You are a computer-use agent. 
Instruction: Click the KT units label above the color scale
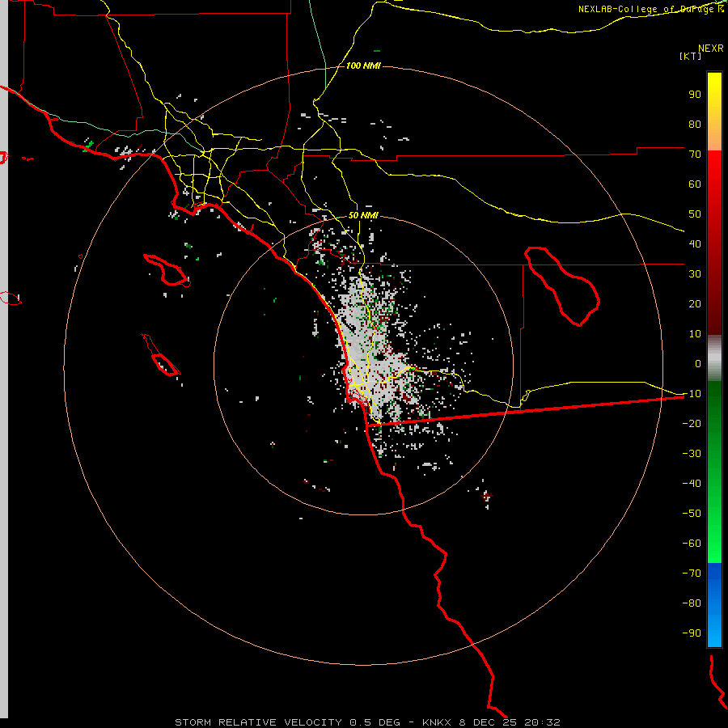point(691,56)
